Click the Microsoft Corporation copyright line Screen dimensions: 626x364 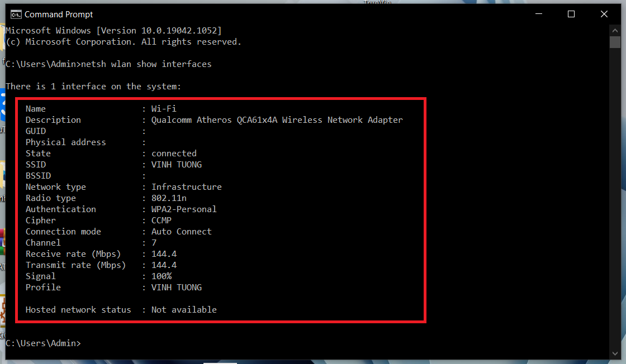tap(124, 42)
